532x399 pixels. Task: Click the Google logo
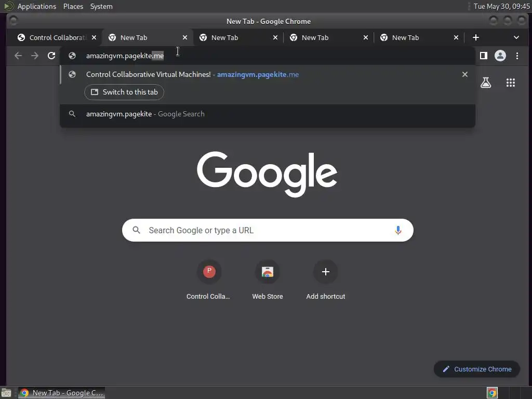pos(267,174)
